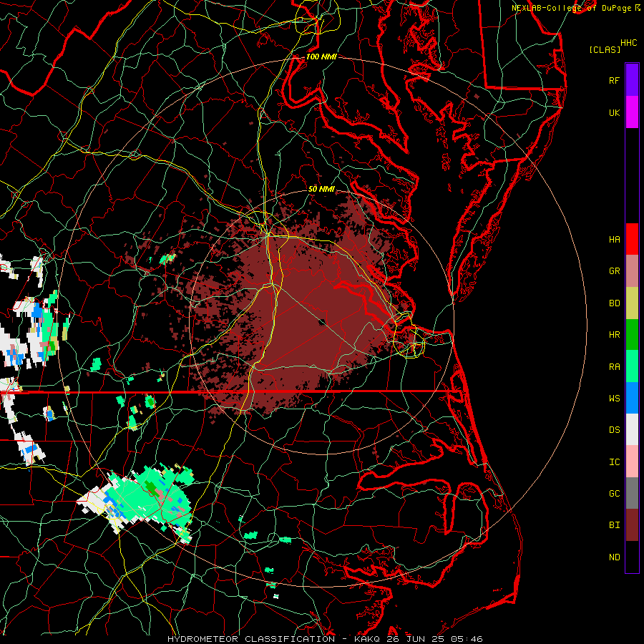Screen dimensions: 644x644
Task: Click the BD legend label
Action: pyautogui.click(x=614, y=303)
